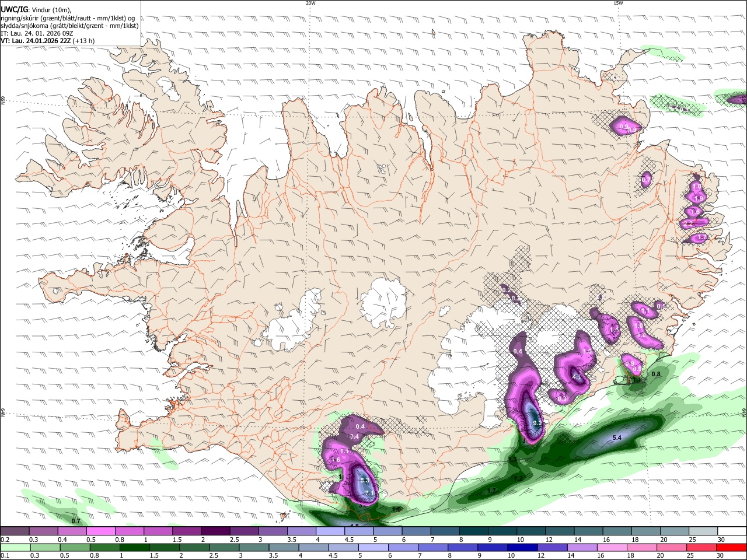
Task: Click the 1.7 rain value off the south coast
Action: point(491,491)
